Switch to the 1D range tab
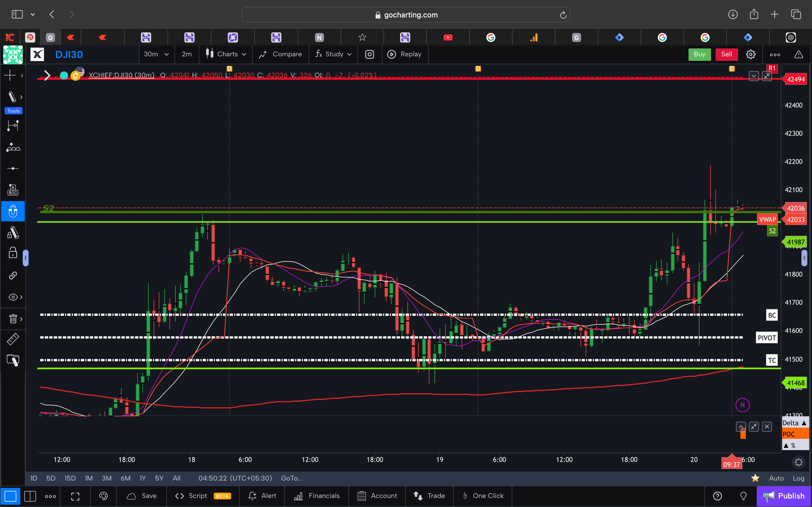Image resolution: width=812 pixels, height=507 pixels. point(34,478)
